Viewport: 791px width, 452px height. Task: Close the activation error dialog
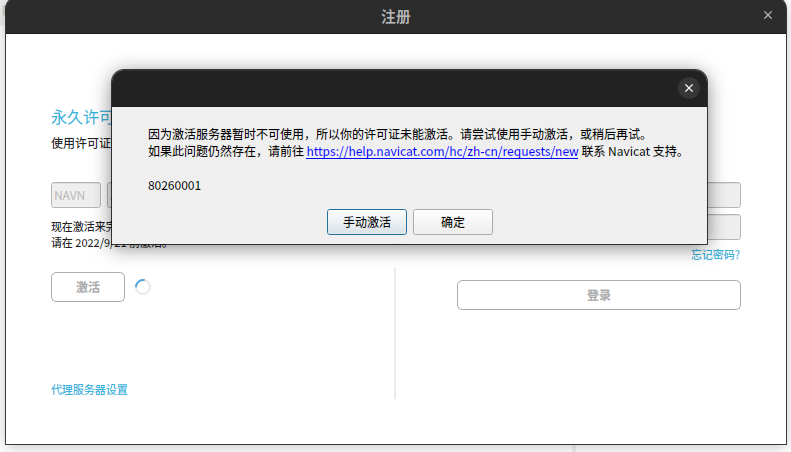689,88
